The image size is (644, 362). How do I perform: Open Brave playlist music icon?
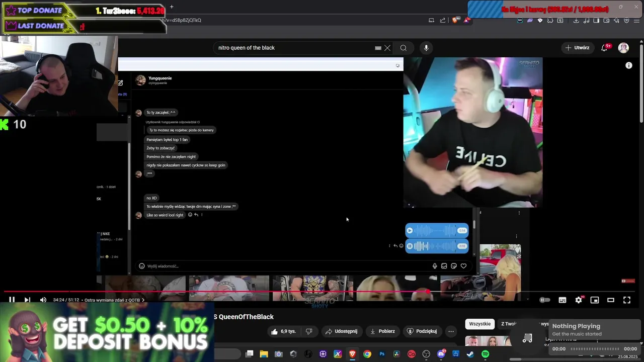coord(586,21)
